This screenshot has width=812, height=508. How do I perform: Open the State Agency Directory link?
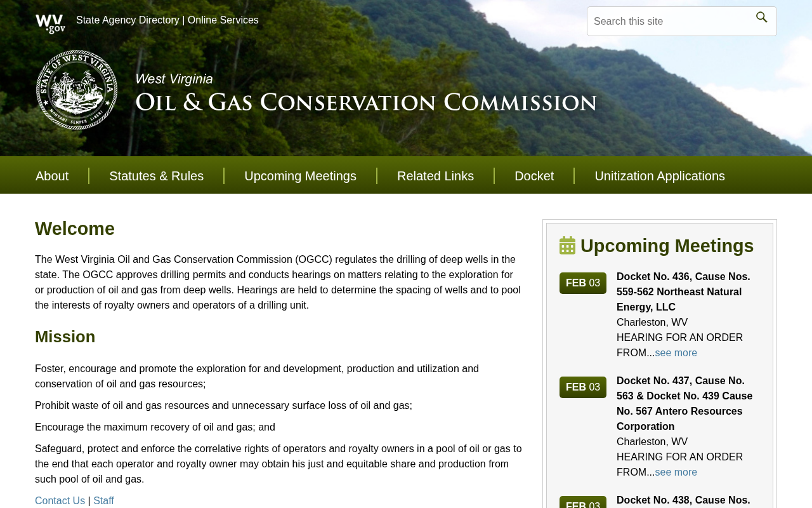(x=128, y=20)
